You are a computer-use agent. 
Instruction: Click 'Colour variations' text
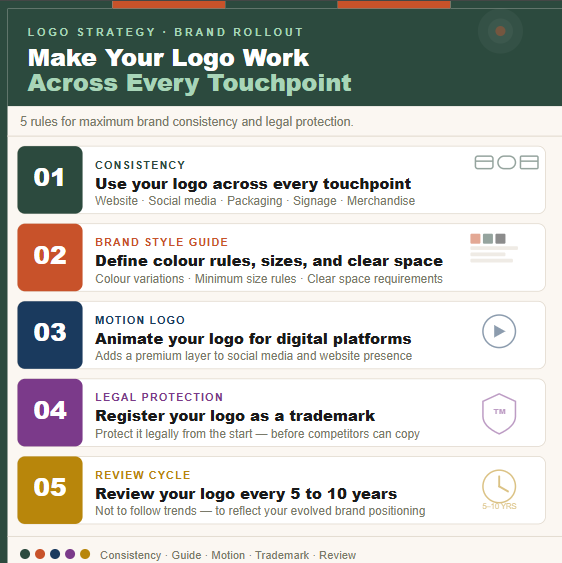point(140,279)
